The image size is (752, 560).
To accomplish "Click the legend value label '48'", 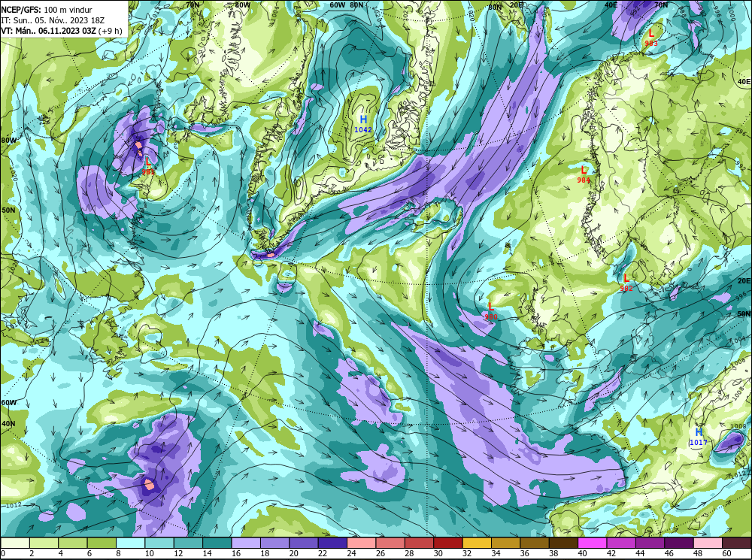I will pos(697,554).
